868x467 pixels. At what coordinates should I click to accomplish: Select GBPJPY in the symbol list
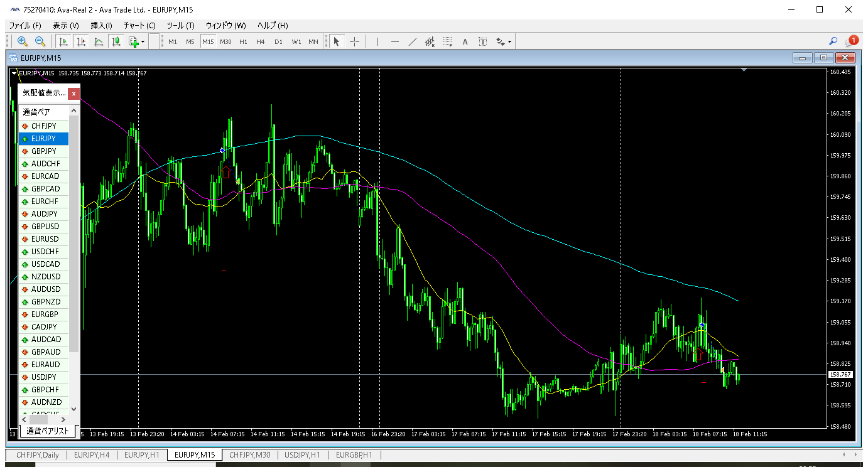point(43,151)
